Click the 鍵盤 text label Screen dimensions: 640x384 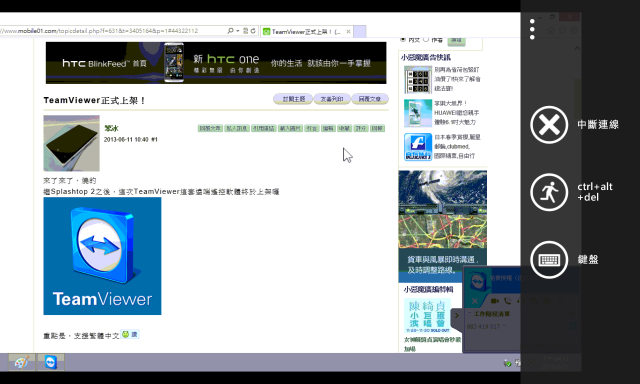(588, 260)
